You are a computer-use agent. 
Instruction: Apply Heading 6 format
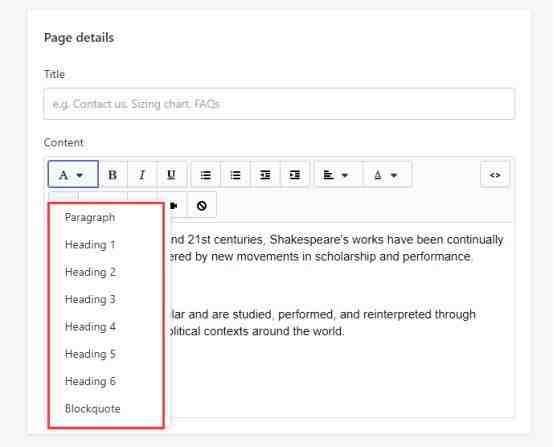(90, 381)
